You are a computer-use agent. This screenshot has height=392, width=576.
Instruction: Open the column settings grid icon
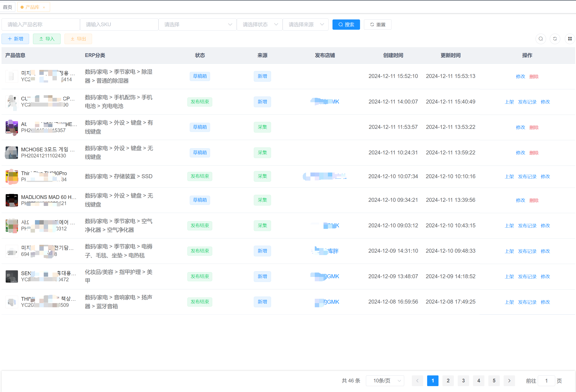(x=570, y=39)
